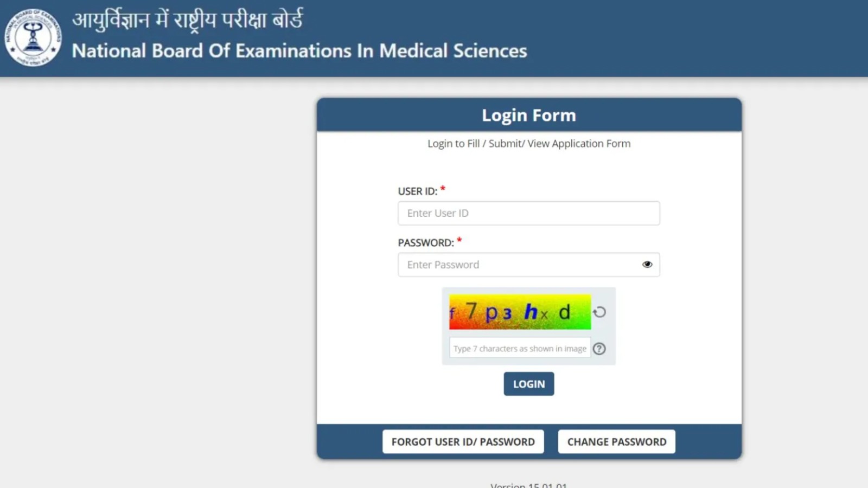The image size is (868, 488).
Task: Focus the Enter User ID field
Action: click(528, 213)
